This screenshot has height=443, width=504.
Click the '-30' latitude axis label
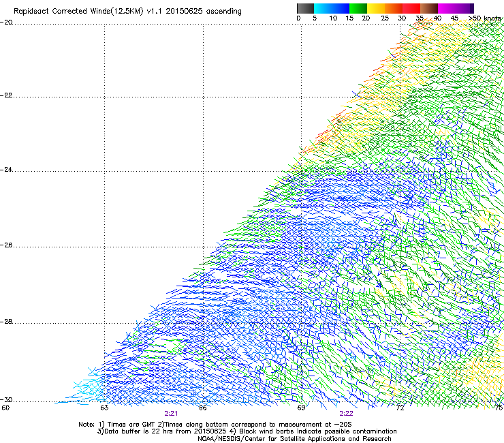[6, 400]
